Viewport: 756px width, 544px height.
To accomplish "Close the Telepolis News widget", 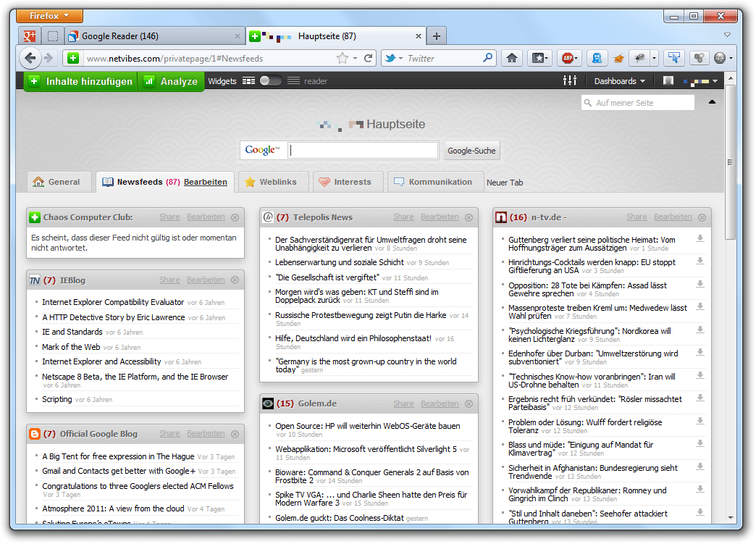I will 469,217.
